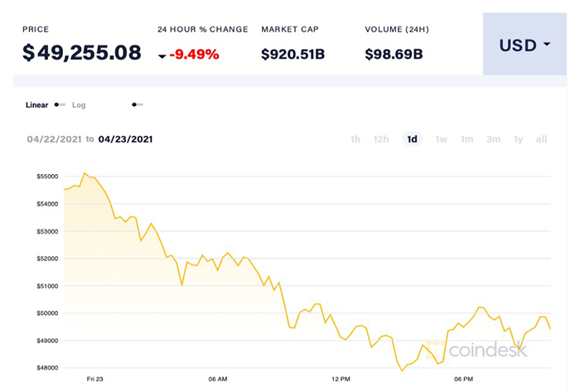The width and height of the screenshot is (580, 392).
Task: Click the red down-arrow change indicator
Action: click(x=162, y=56)
